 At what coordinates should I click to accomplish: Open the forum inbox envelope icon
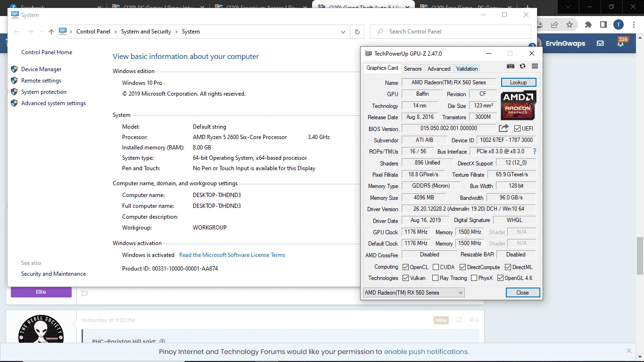[600, 43]
